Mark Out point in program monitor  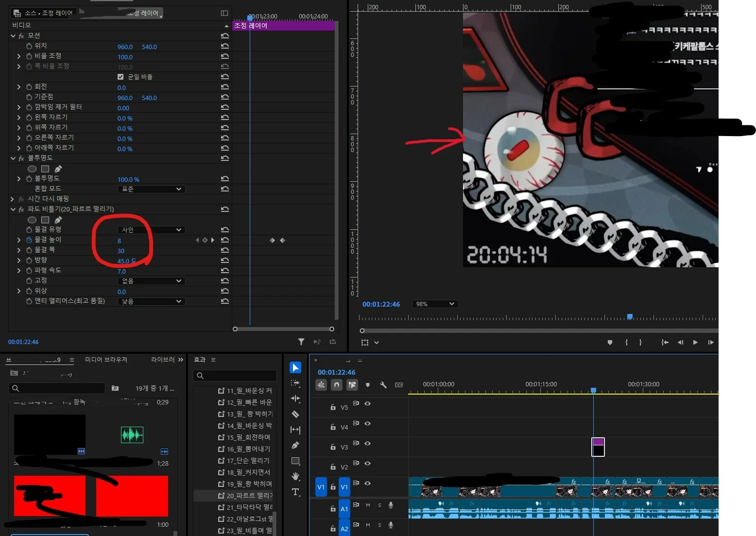pos(640,343)
